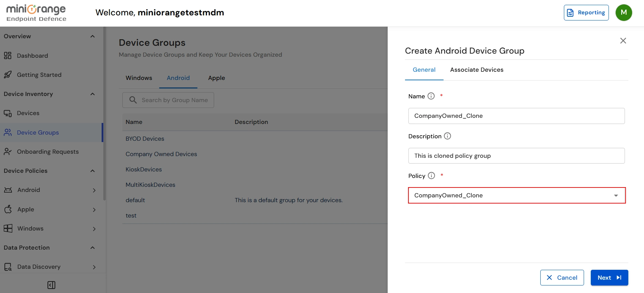Select the test group row
Viewport: 644px width, 293px height.
pos(255,215)
